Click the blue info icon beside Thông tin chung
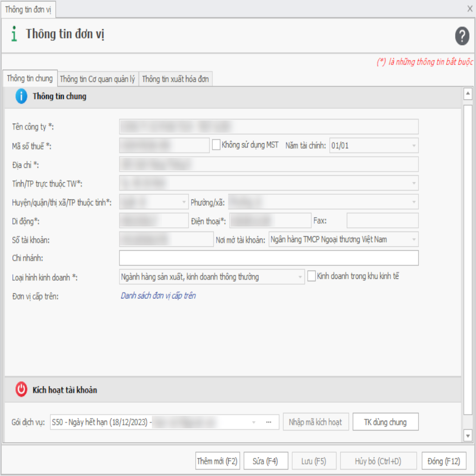 click(21, 97)
